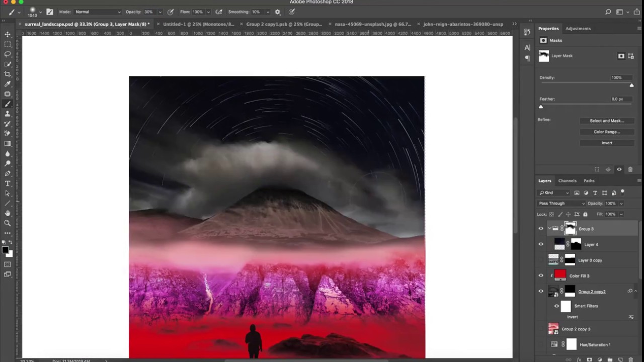Adjust the mask Feather slider handle
This screenshot has width=644, height=362.
pyautogui.click(x=541, y=107)
